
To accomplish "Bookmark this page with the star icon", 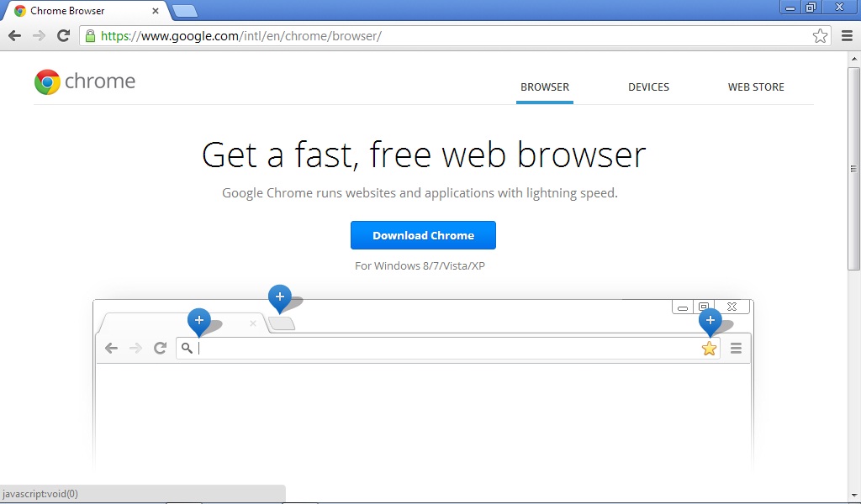I will (820, 36).
